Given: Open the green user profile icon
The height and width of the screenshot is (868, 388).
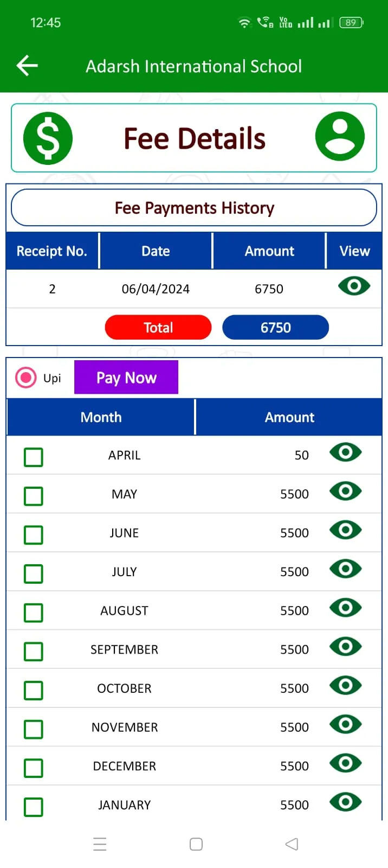Looking at the screenshot, I should click(x=340, y=136).
